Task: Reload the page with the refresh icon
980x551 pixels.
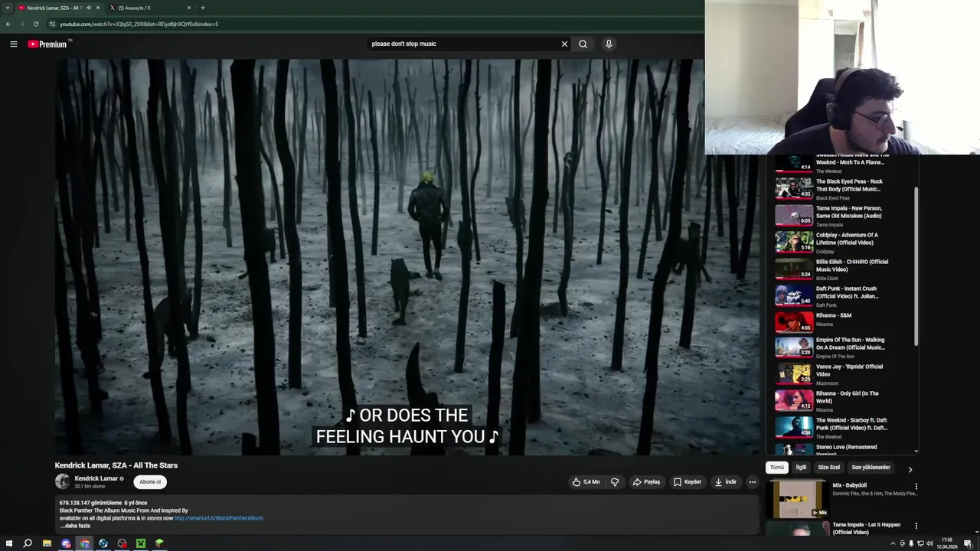Action: 35,24
